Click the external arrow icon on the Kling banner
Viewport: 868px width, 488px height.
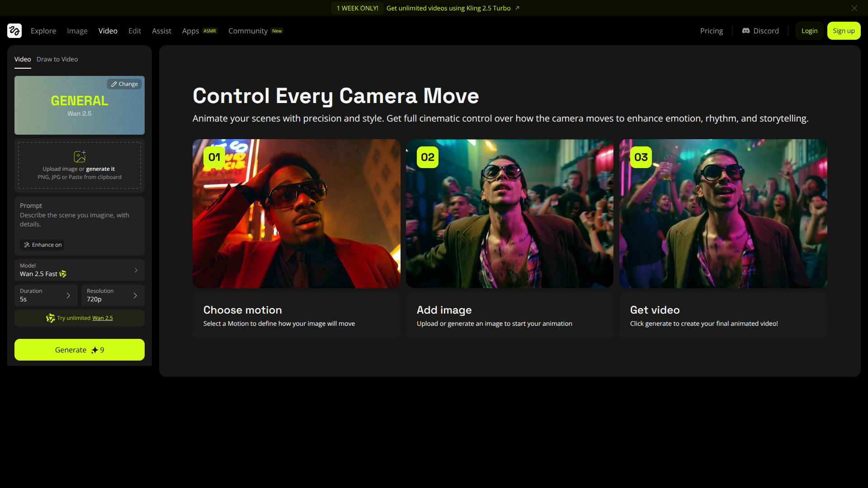tap(517, 8)
